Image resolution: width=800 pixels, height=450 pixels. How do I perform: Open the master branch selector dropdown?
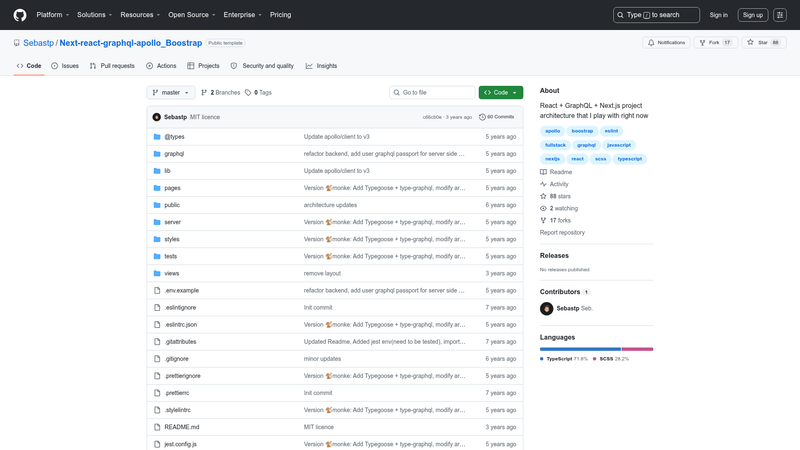(x=171, y=92)
